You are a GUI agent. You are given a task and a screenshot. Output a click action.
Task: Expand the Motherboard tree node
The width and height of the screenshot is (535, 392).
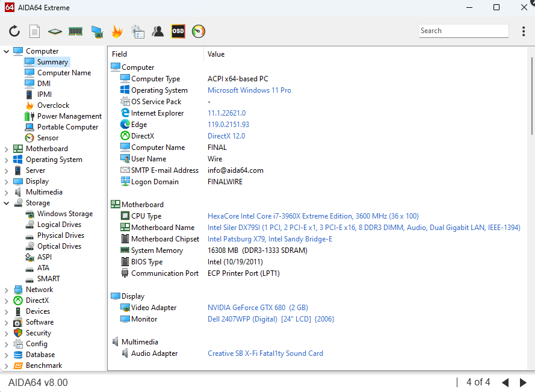[x=7, y=149]
